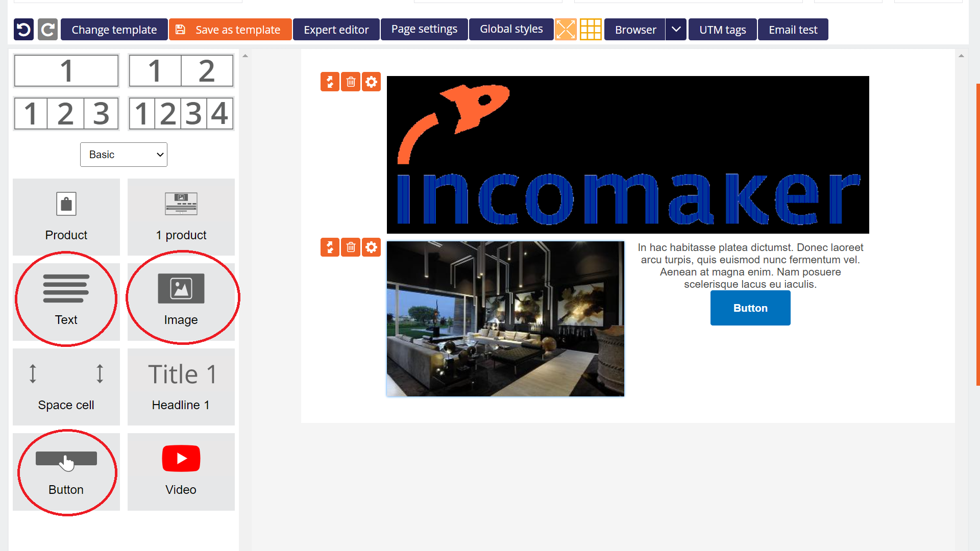Click the block panel scroll up arrow

[x=245, y=56]
